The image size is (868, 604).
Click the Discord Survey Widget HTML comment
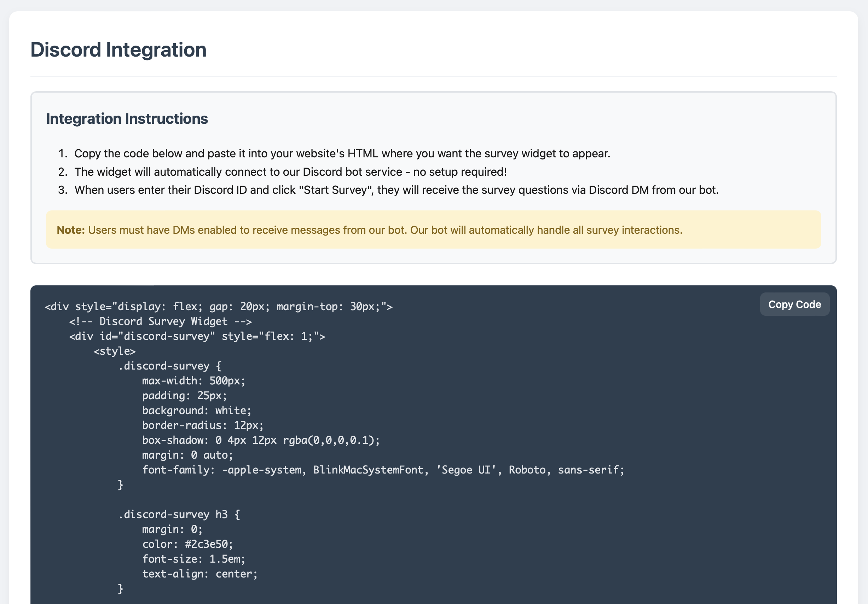pyautogui.click(x=160, y=321)
